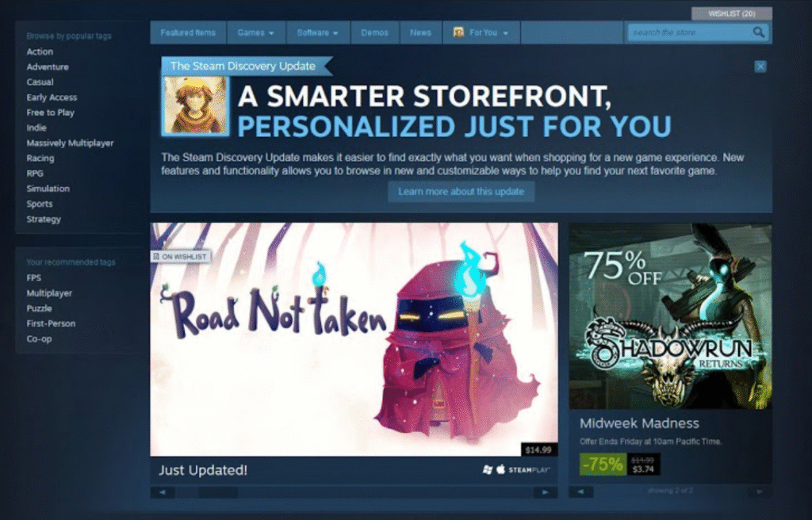Open the Software dropdown menu
This screenshot has height=520, width=812.
coord(317,32)
